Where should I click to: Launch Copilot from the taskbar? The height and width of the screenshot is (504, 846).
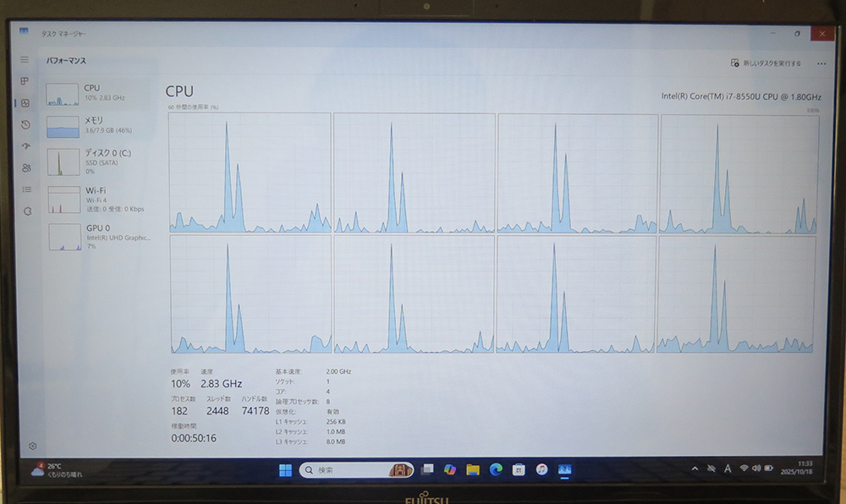[x=450, y=469]
